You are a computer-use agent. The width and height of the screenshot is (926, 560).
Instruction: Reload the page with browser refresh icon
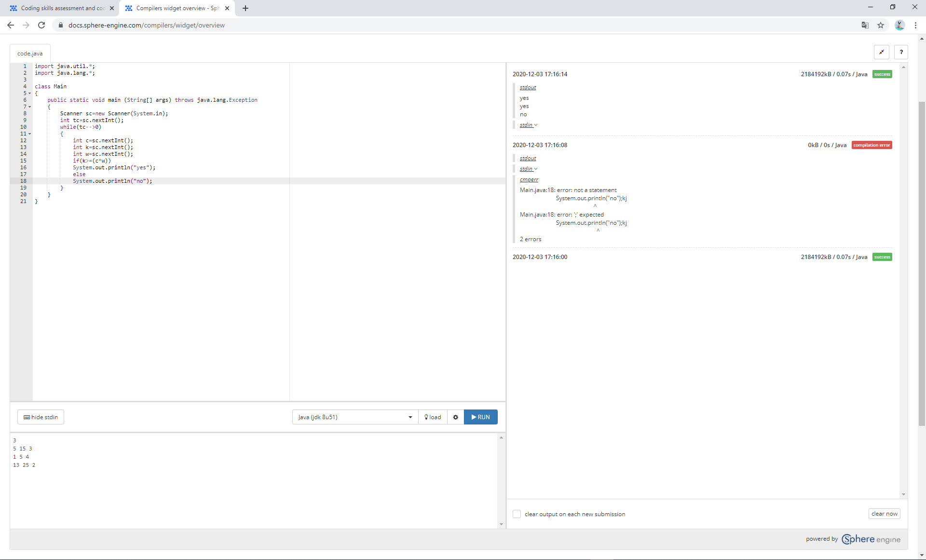[41, 25]
